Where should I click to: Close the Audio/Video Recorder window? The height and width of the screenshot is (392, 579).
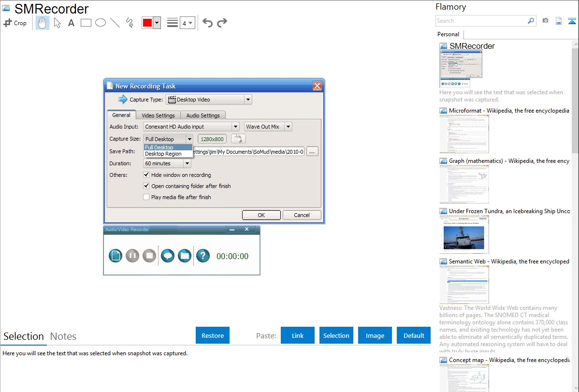(x=246, y=230)
